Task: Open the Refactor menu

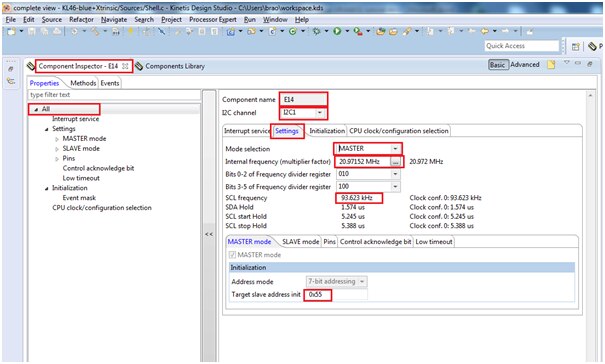Action: (x=81, y=19)
